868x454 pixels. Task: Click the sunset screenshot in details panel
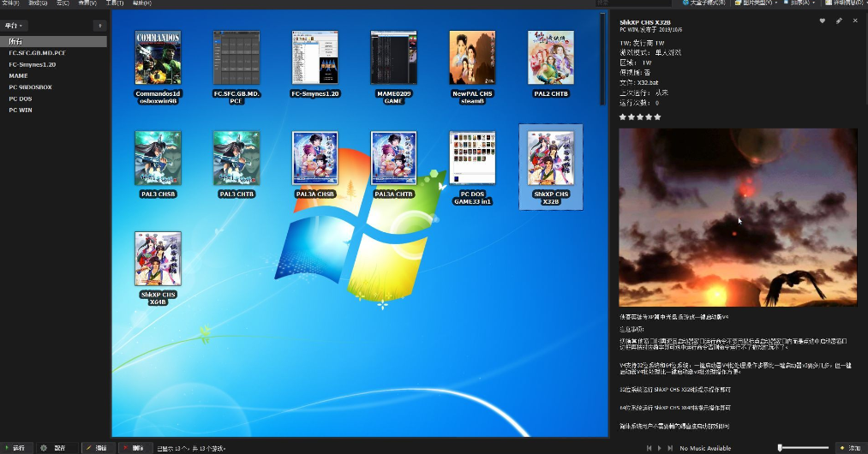(738, 218)
